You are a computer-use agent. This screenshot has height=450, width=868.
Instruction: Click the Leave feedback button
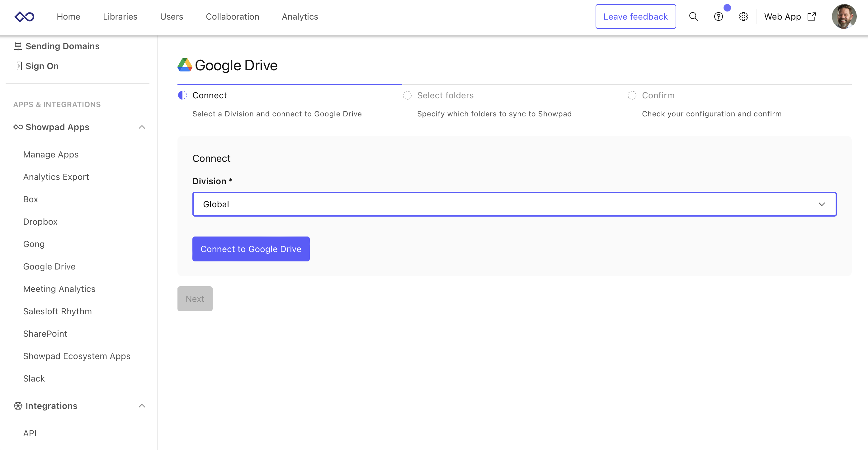(635, 16)
